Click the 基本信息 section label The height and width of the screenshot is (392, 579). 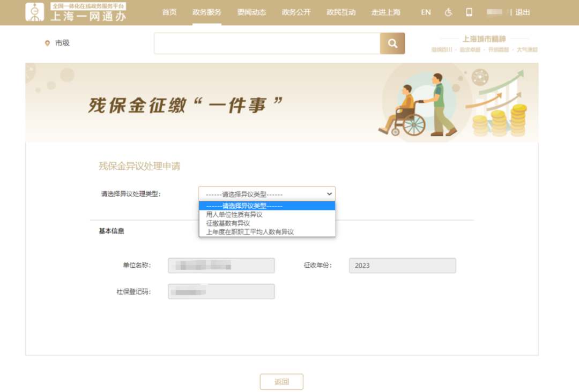pos(112,231)
